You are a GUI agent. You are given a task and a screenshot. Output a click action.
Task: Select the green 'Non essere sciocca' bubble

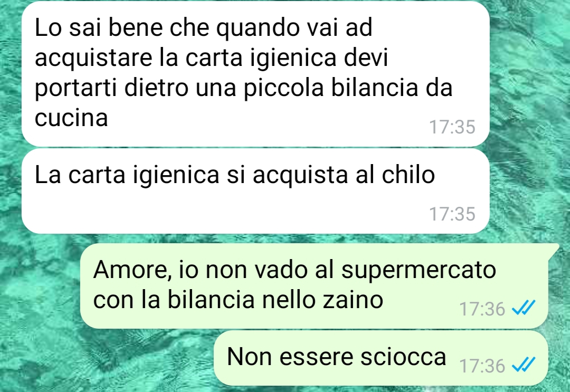pos(381,358)
